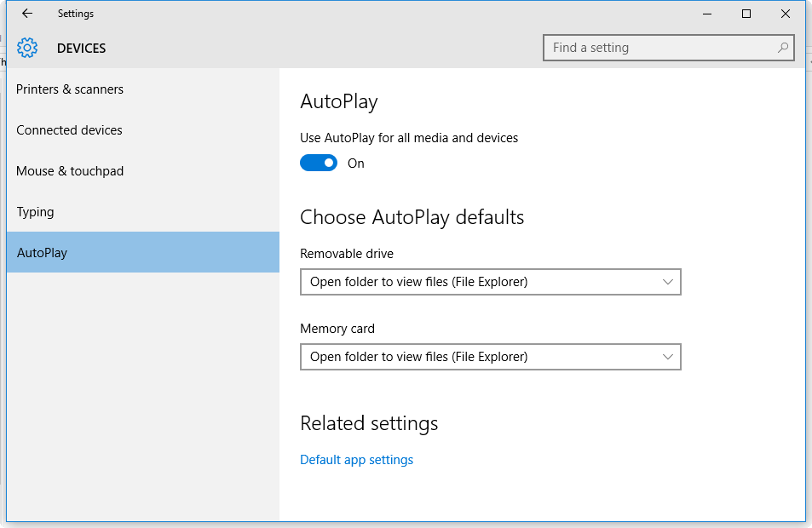Go to Connected devices section
Screen dimensions: 812x528
pos(69,130)
